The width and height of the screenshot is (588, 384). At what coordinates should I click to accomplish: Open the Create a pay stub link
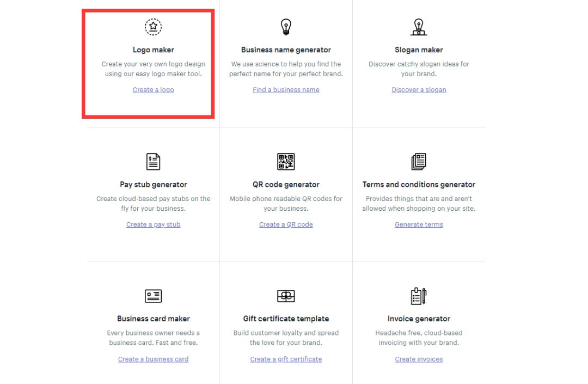tap(153, 224)
